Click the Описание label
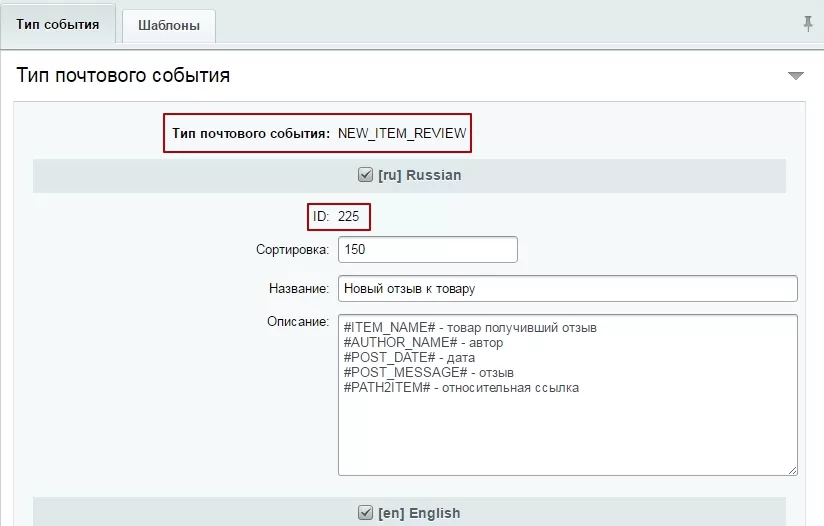The image size is (824, 526). (298, 322)
